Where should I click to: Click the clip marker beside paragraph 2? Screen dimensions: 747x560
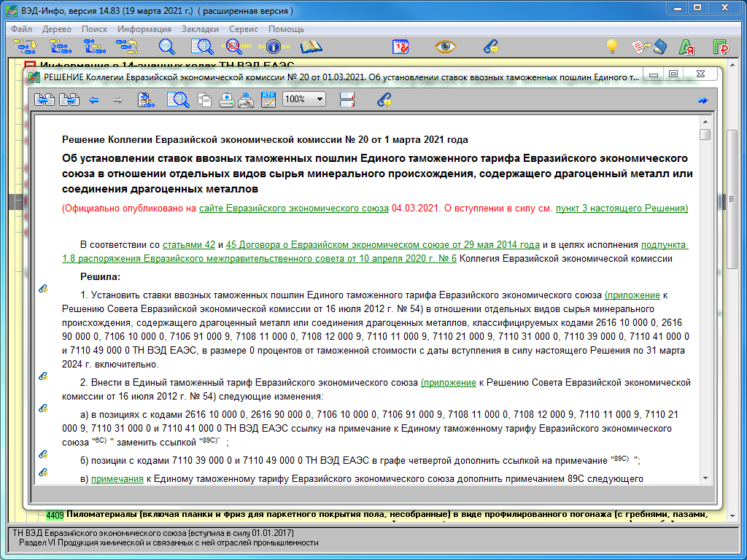click(43, 376)
